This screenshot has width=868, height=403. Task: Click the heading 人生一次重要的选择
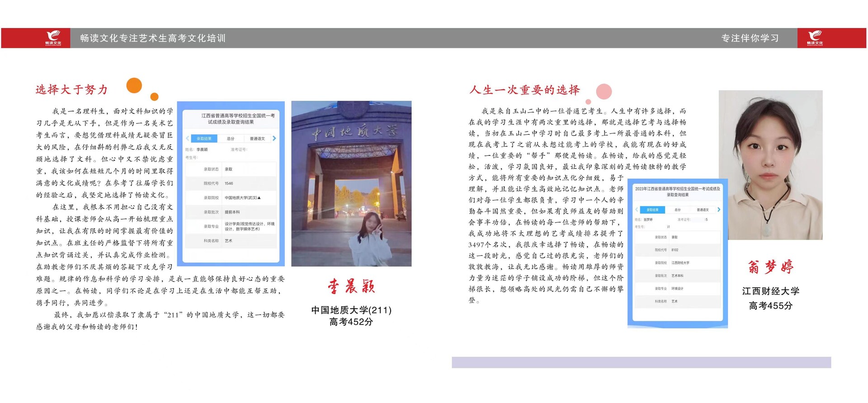click(x=524, y=89)
